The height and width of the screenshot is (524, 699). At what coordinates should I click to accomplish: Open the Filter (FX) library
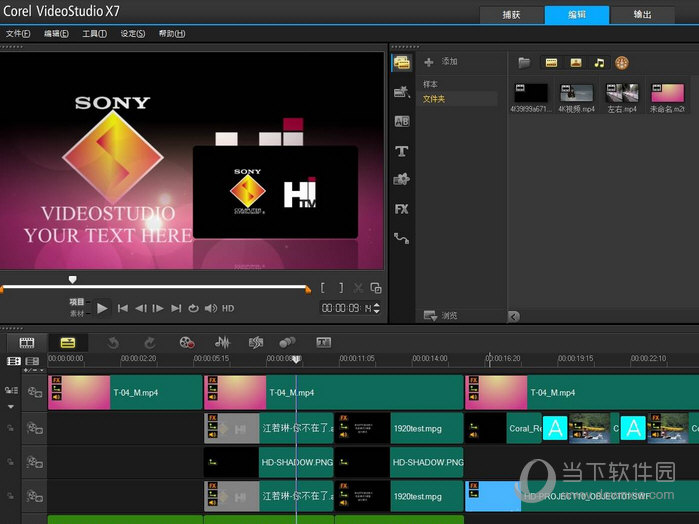402,209
